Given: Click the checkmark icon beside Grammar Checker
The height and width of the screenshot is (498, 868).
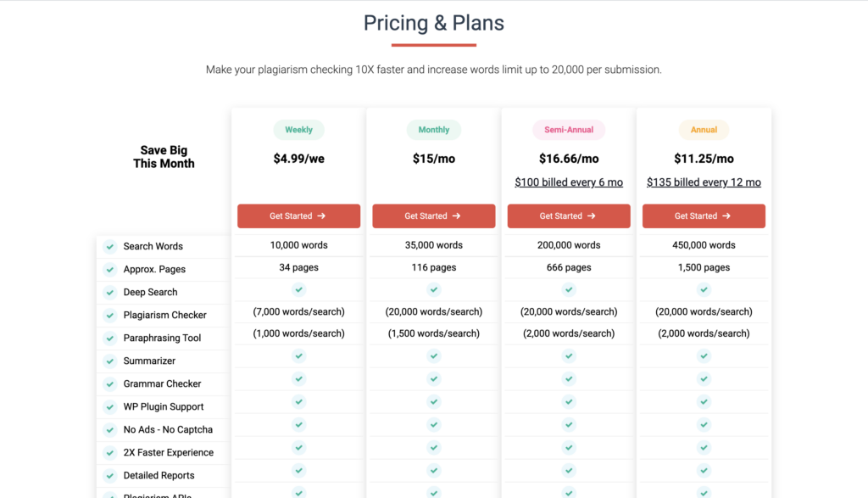Looking at the screenshot, I should coord(109,383).
